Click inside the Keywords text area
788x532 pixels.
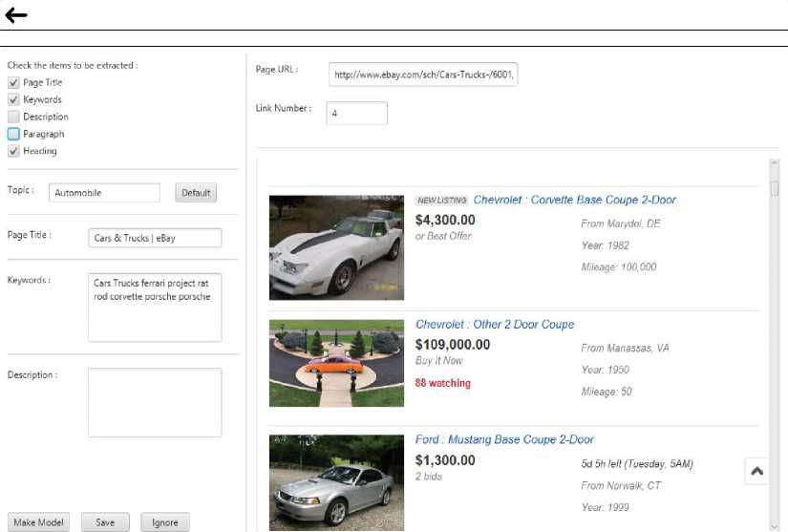[155, 308]
